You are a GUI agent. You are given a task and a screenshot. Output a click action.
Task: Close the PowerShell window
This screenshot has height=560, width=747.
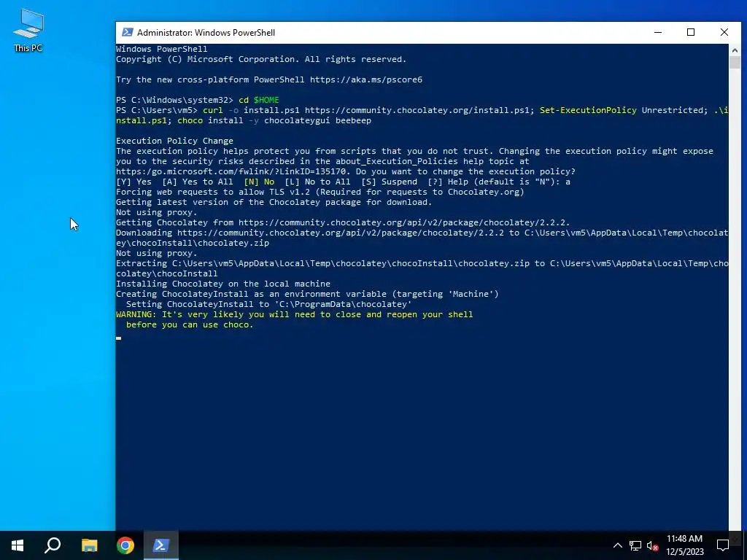tap(724, 32)
